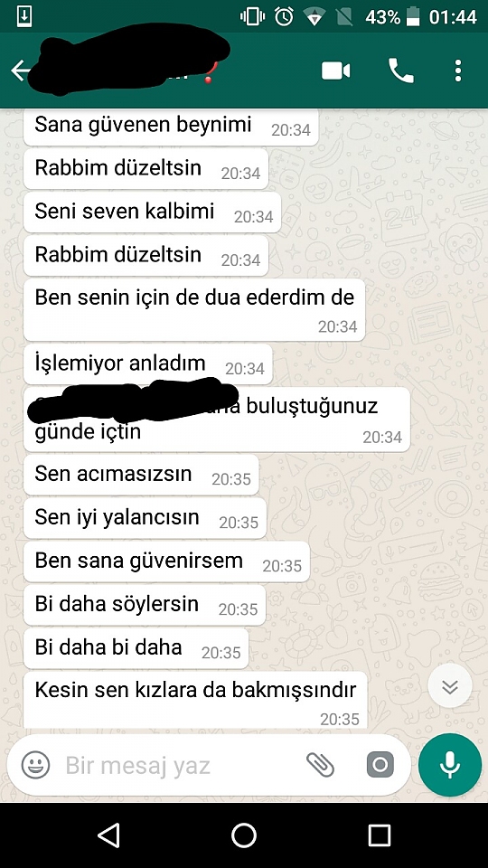
Task: Open the camera from message bar
Action: pyautogui.click(x=380, y=765)
